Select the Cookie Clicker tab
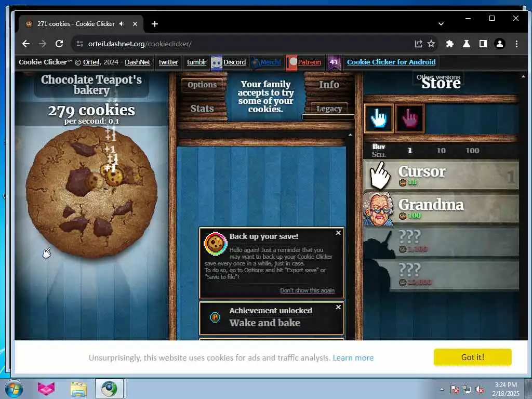 pos(81,24)
